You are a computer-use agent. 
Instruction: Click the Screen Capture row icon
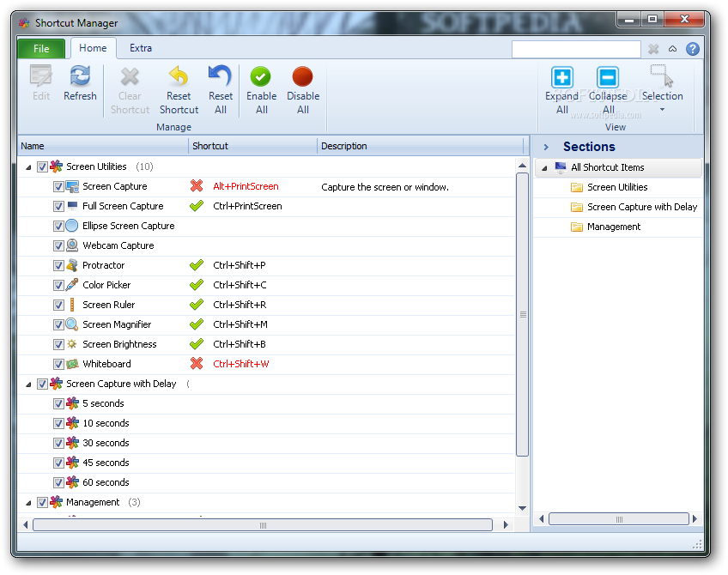(72, 186)
